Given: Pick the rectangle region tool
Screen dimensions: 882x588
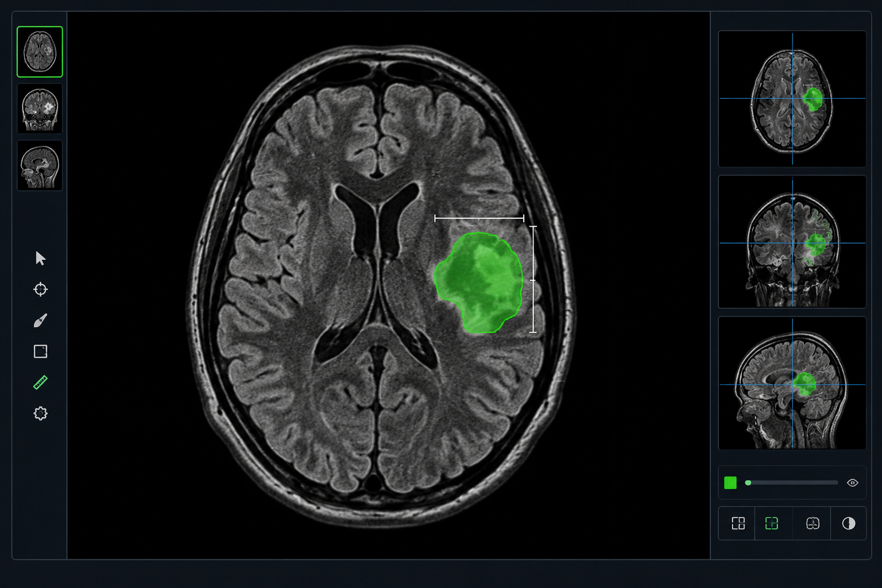Looking at the screenshot, I should click(x=40, y=351).
